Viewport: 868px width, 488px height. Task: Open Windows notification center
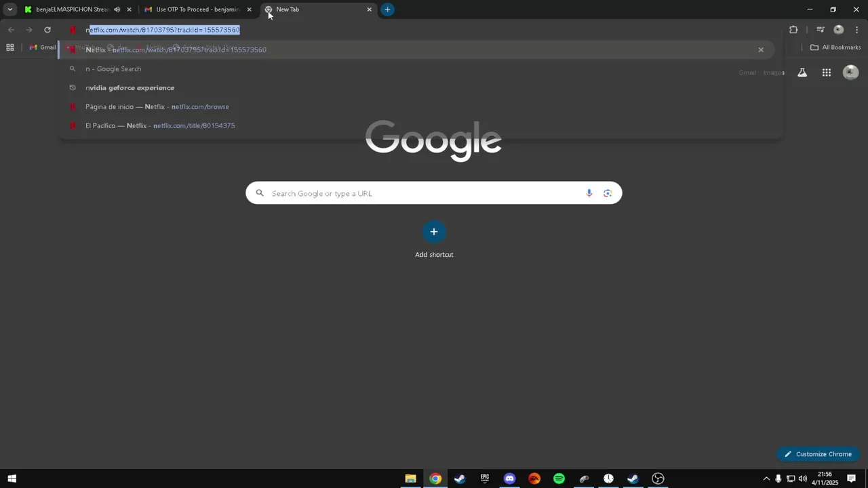coord(852,479)
